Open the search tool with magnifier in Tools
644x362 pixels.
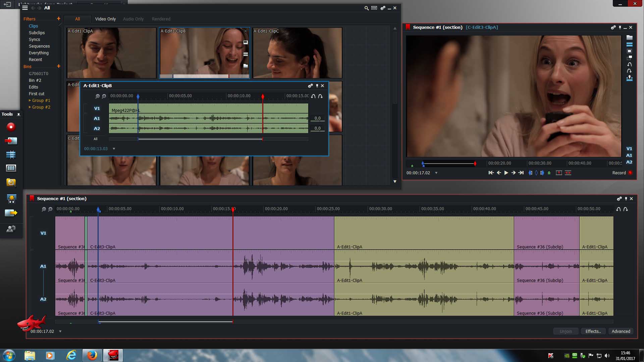(11, 182)
